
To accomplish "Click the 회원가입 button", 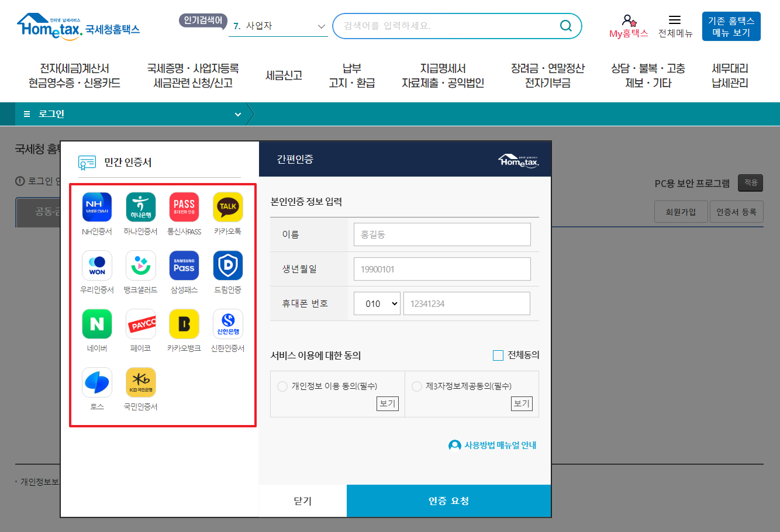I will [681, 212].
